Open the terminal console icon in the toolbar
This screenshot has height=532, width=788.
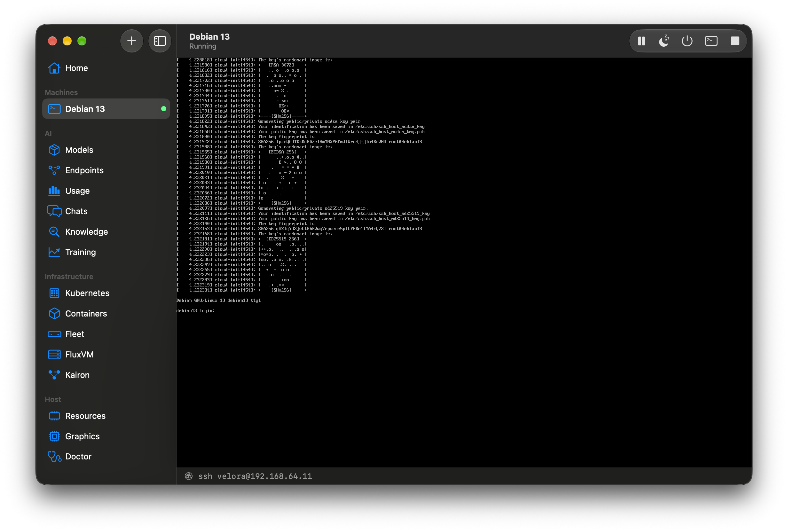pos(711,41)
